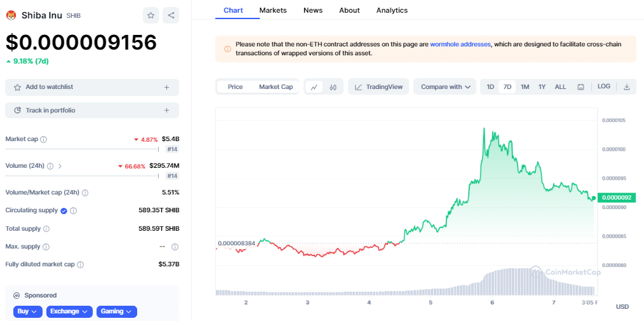Screen dimensions: 644x321
Task: Select the 1D time range
Action: [490, 87]
